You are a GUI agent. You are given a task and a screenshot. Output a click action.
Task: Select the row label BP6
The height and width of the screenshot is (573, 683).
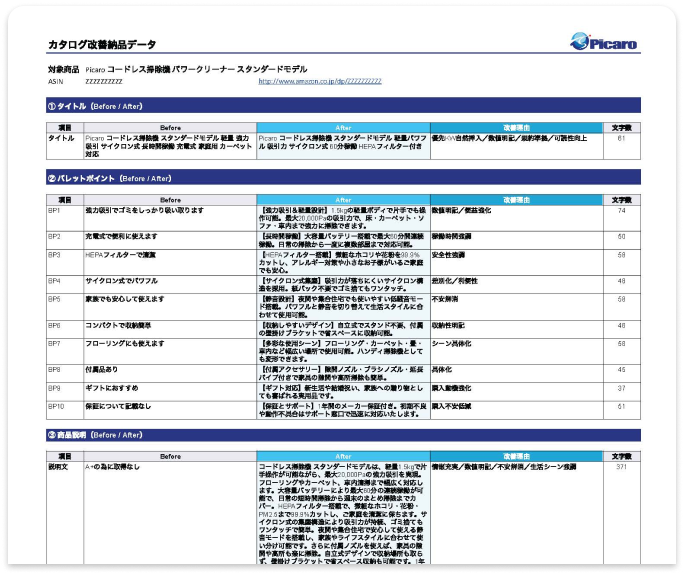(65, 329)
